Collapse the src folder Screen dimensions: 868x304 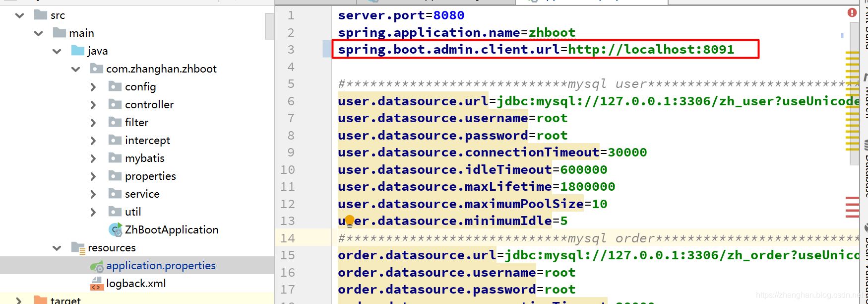pyautogui.click(x=20, y=15)
